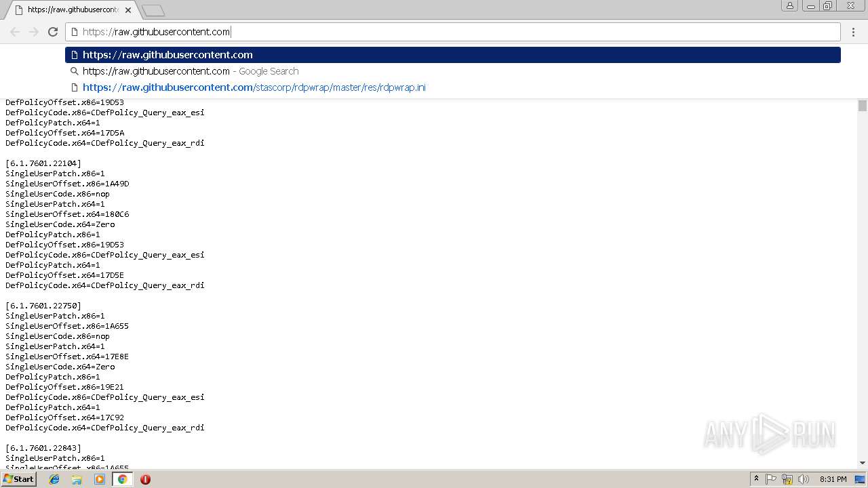Click the [6.1.7601.22843] section header

[43, 448]
